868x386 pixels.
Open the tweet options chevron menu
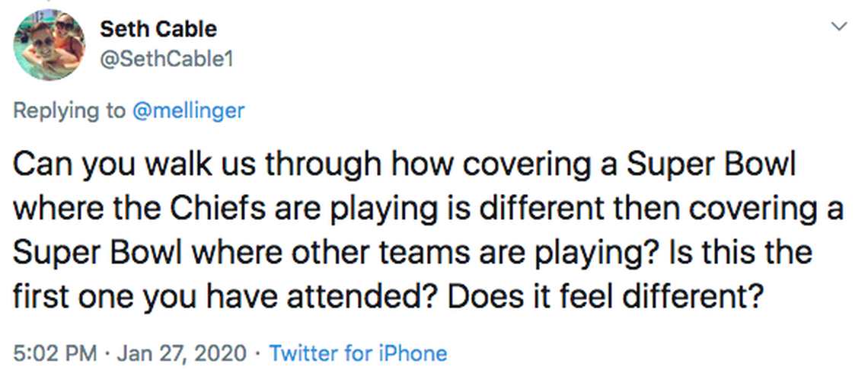838,27
